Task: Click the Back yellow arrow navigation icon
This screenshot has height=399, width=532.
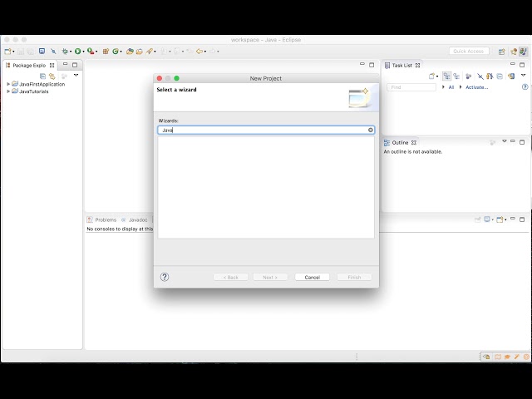Action: (199, 52)
